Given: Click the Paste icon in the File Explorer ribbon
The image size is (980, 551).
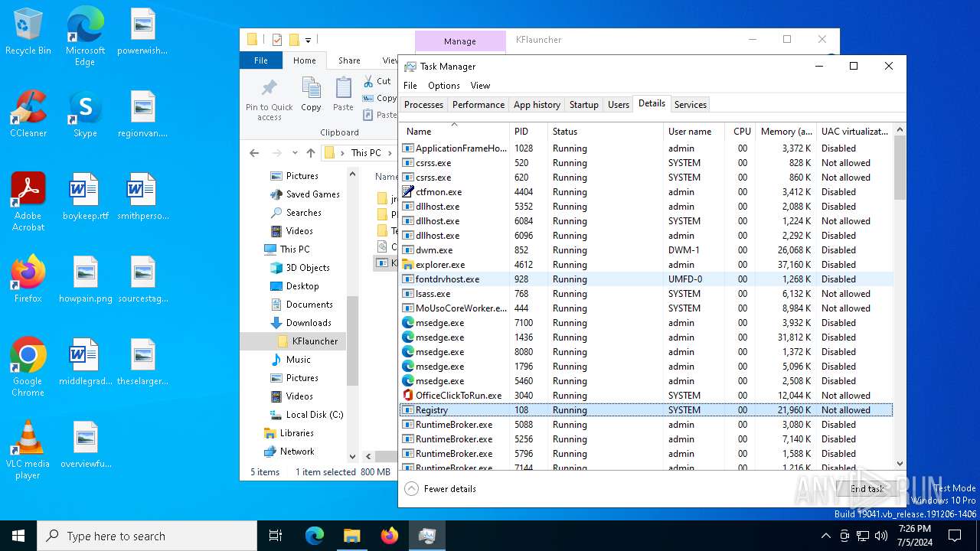Looking at the screenshot, I should 343,95.
